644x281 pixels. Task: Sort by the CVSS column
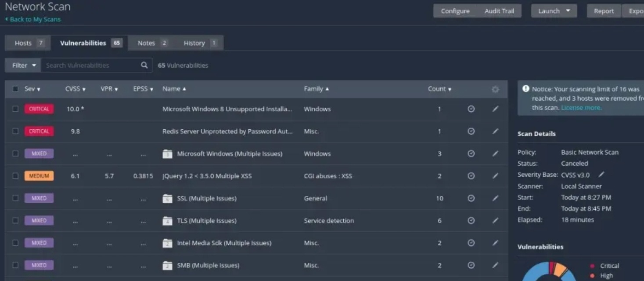point(75,89)
